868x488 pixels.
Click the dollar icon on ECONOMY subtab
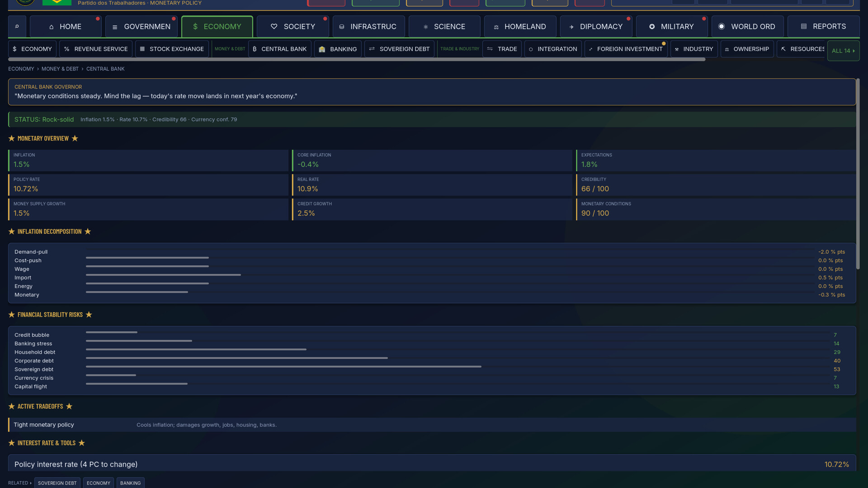pyautogui.click(x=14, y=49)
